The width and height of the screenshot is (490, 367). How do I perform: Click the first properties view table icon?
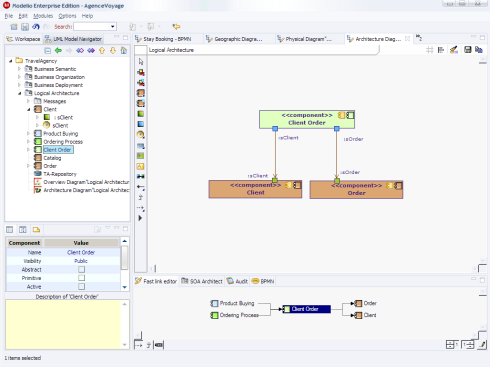pyautogui.click(x=10, y=230)
